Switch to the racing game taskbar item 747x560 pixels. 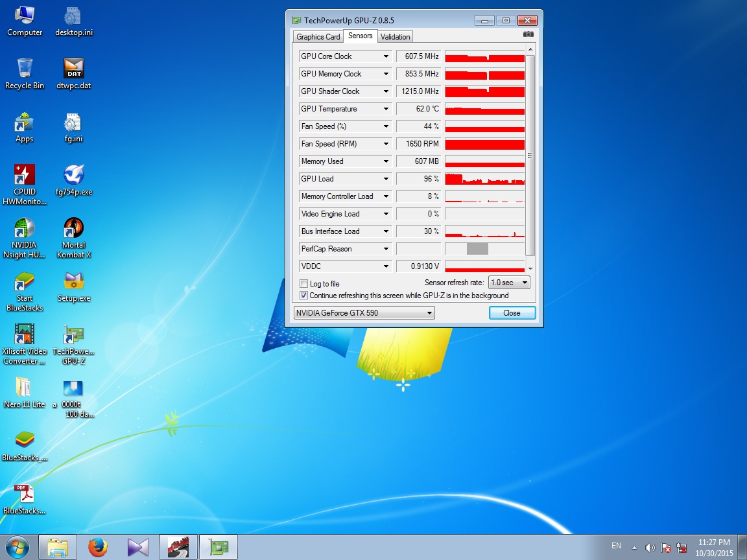(x=178, y=546)
